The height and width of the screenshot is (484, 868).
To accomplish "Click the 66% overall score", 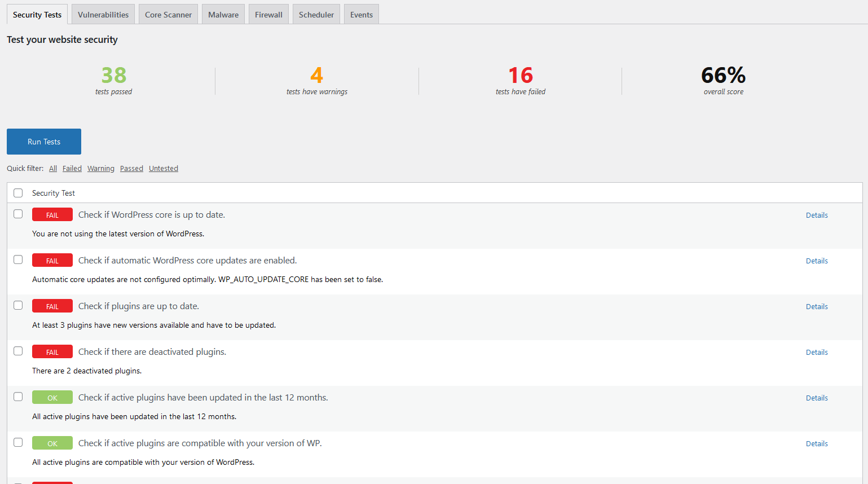I will coord(724,75).
